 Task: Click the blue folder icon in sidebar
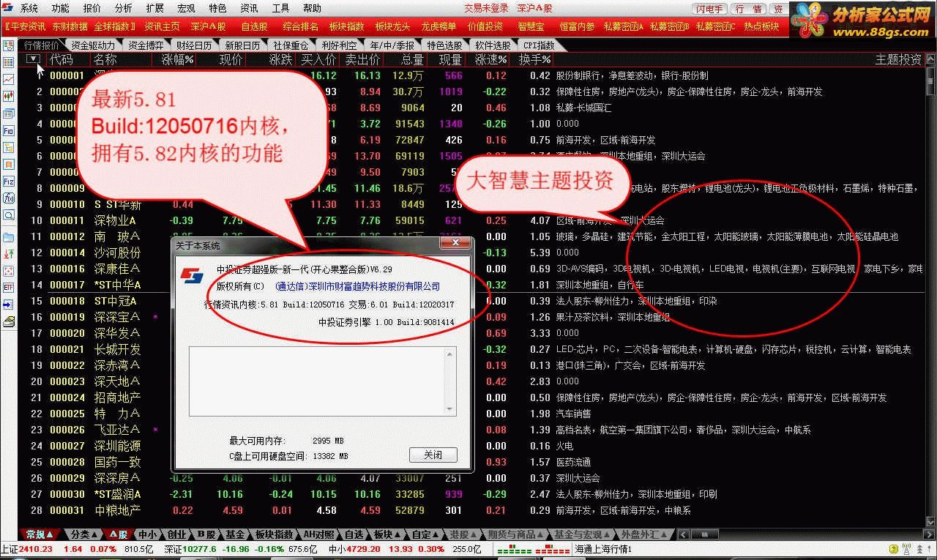pyautogui.click(x=8, y=237)
